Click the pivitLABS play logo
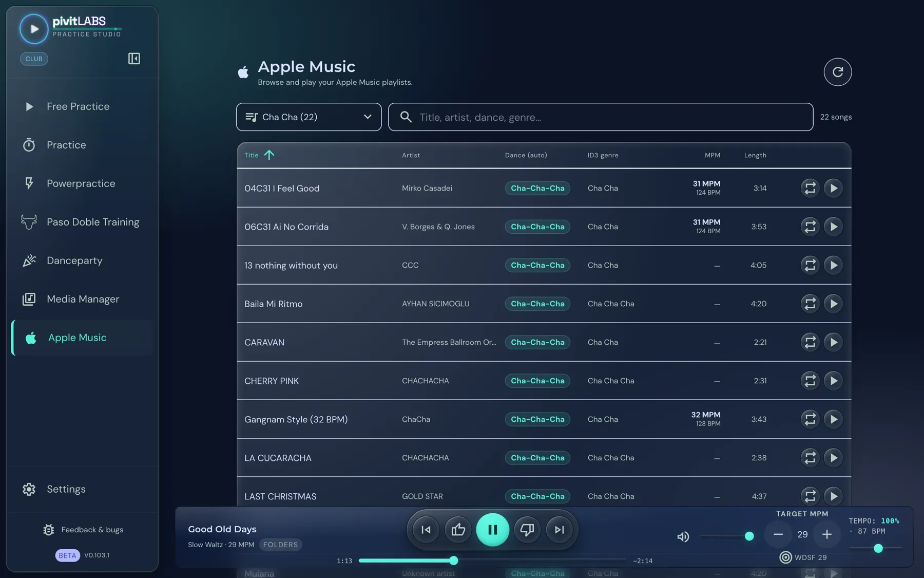924x578 pixels. (x=34, y=29)
